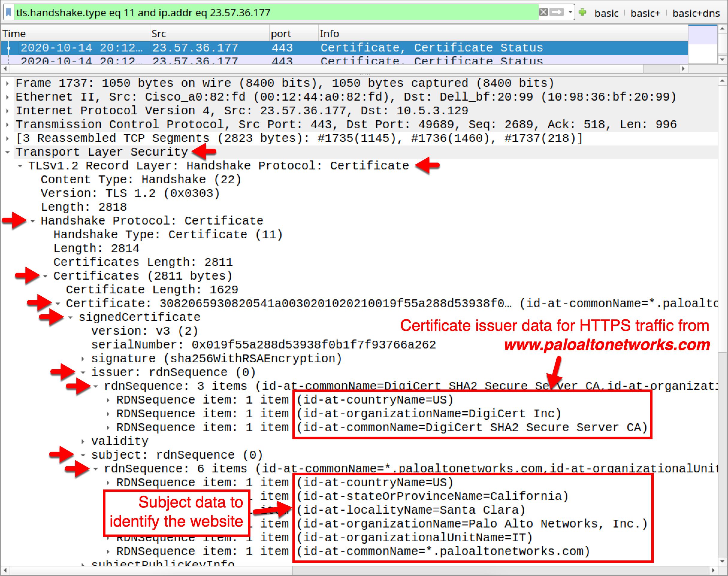
Task: Expand the Frame 1737 tree item
Action: point(7,83)
